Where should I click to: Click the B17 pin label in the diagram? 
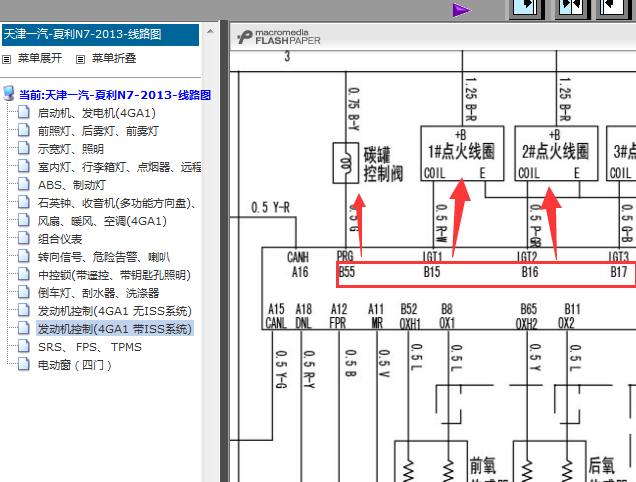click(619, 271)
